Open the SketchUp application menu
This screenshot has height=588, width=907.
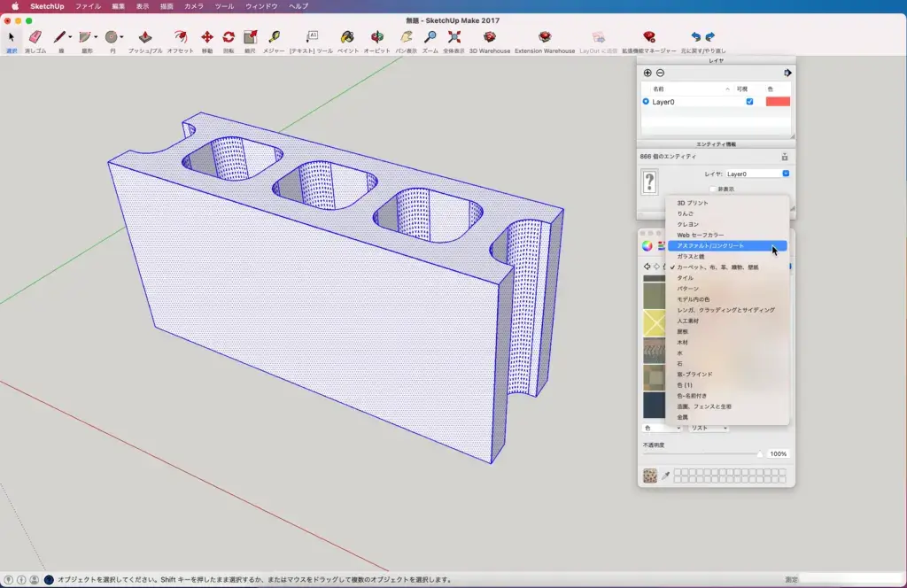pyautogui.click(x=47, y=6)
